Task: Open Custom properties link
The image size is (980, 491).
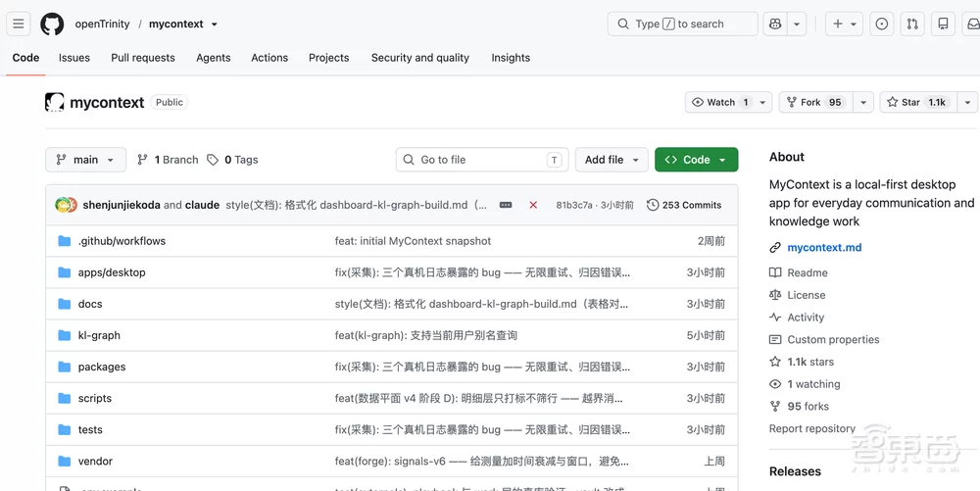Action: pos(833,340)
